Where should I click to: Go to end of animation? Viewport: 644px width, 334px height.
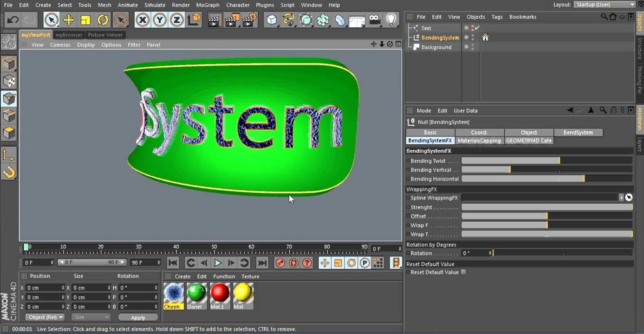click(262, 263)
